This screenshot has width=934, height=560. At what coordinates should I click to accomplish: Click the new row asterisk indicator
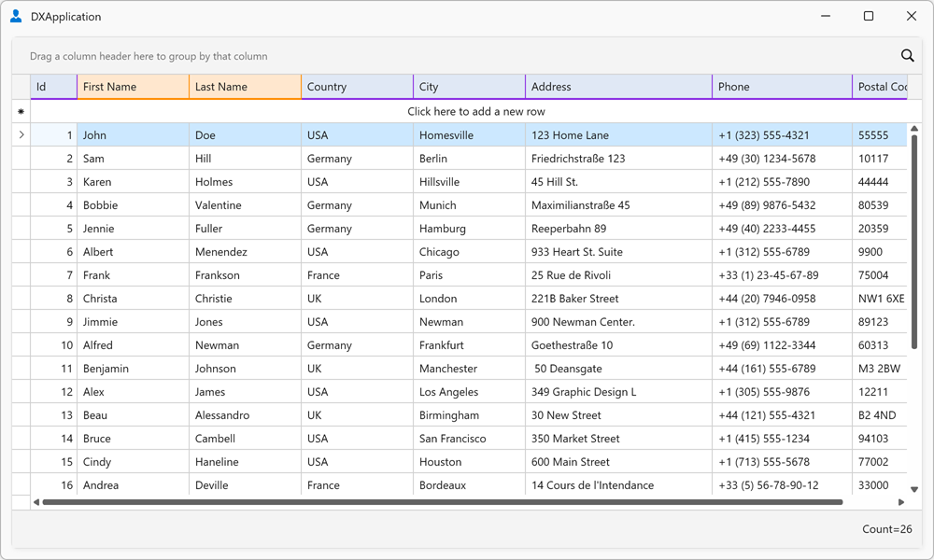tap(21, 111)
